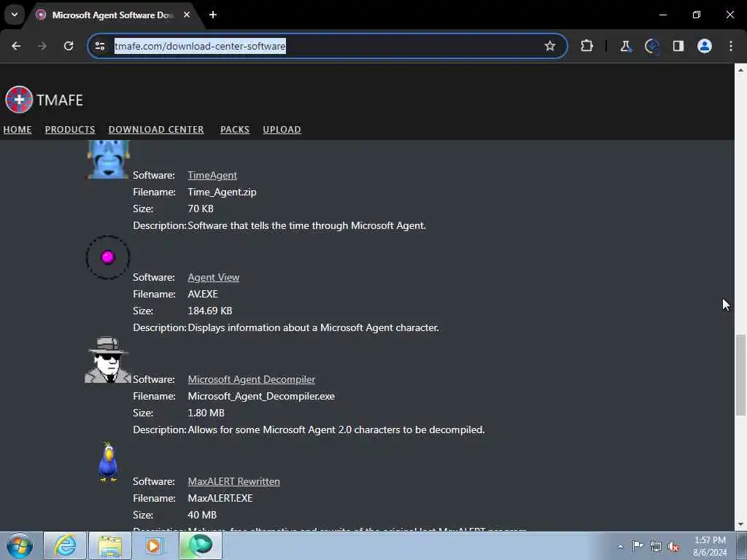Click the page vertical scrollbar thumb

click(740, 376)
